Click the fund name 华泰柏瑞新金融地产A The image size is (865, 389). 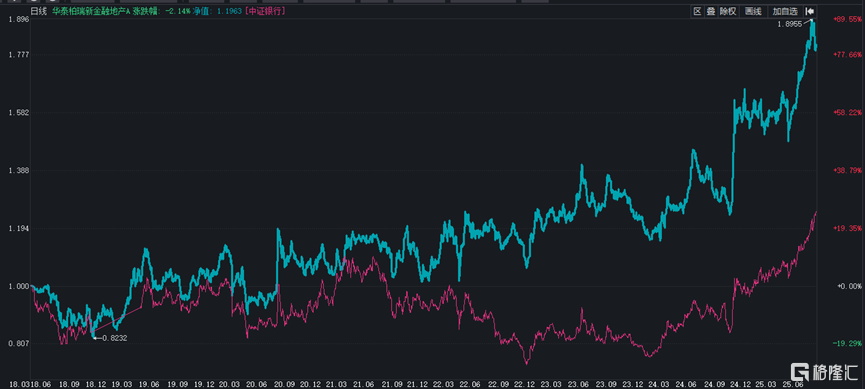[x=90, y=11]
